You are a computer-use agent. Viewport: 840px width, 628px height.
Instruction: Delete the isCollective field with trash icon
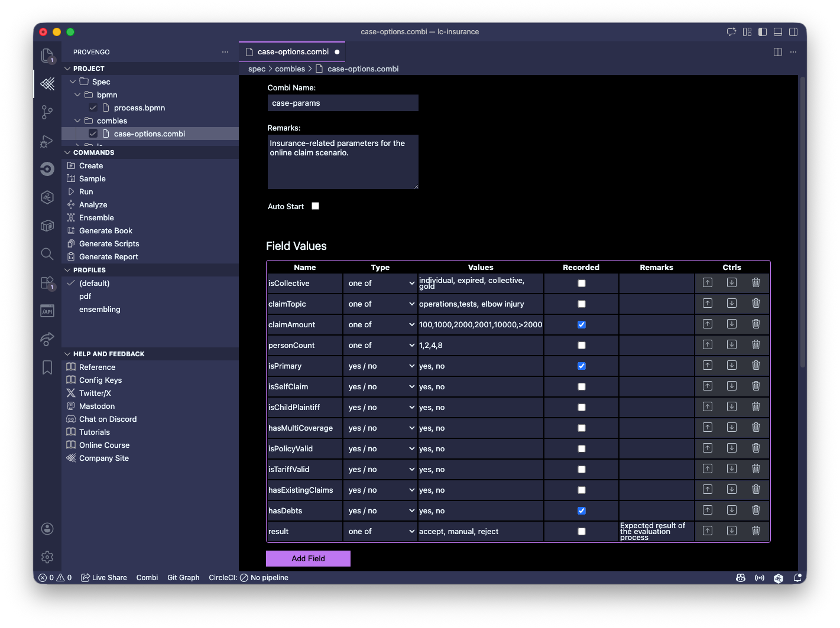(x=755, y=283)
